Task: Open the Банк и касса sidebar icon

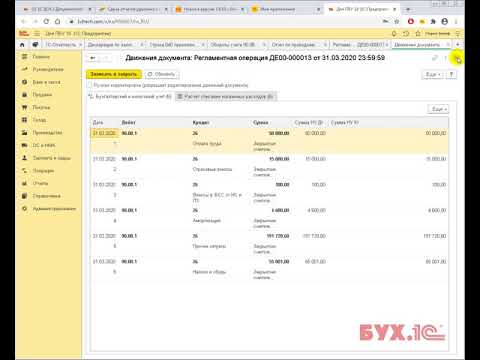Action: [x=24, y=82]
